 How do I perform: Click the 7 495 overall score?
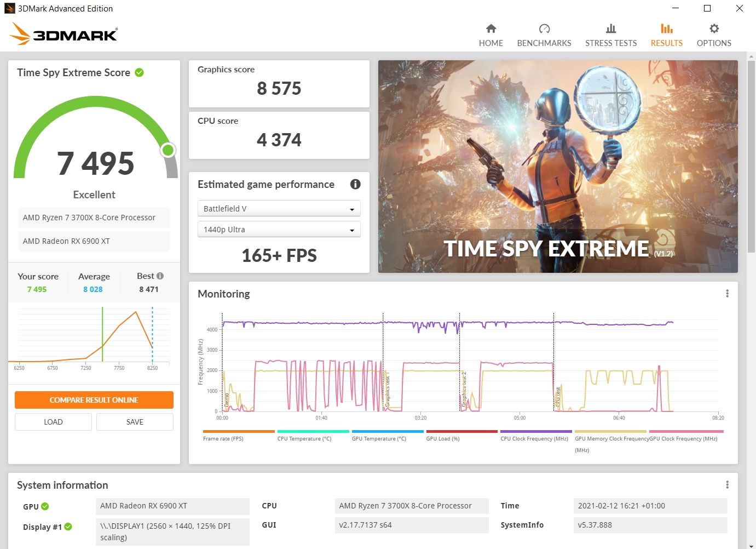pyautogui.click(x=96, y=163)
